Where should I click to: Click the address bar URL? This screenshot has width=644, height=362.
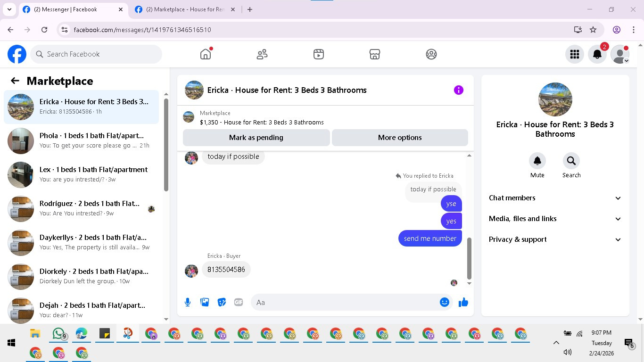click(142, 30)
